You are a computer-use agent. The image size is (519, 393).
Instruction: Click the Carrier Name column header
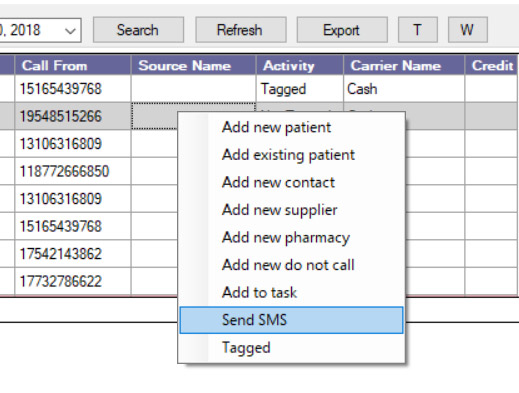tap(404, 65)
